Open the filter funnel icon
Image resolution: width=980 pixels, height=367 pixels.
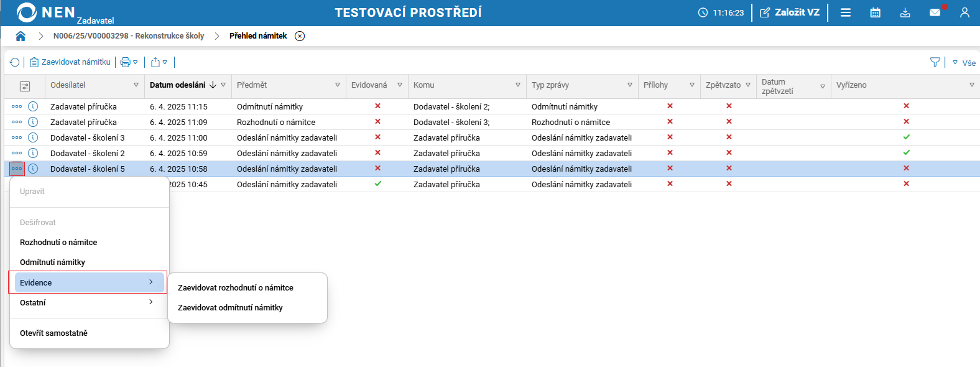[x=935, y=62]
